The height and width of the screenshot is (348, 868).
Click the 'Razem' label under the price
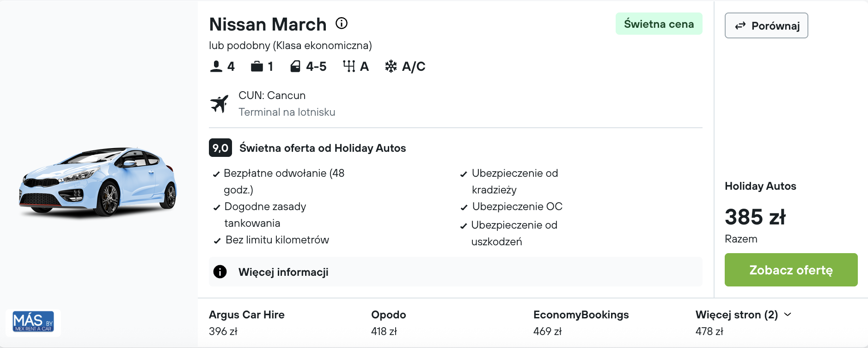click(741, 239)
